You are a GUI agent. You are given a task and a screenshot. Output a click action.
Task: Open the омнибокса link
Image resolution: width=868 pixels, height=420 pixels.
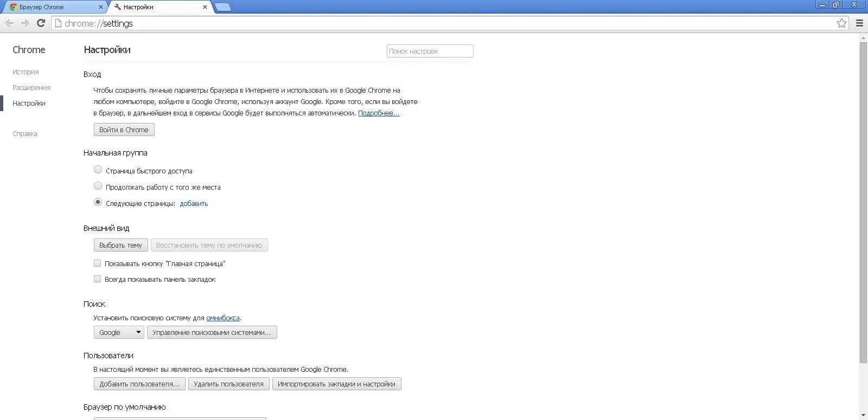click(x=223, y=318)
